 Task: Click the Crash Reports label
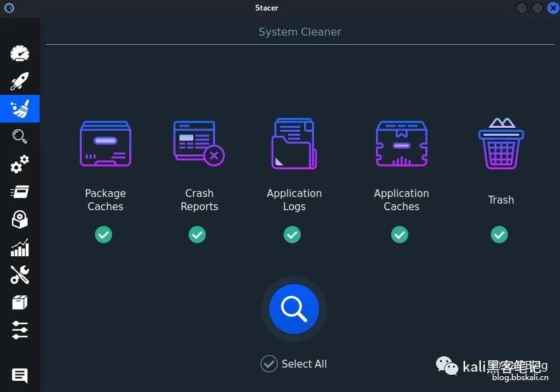point(199,200)
